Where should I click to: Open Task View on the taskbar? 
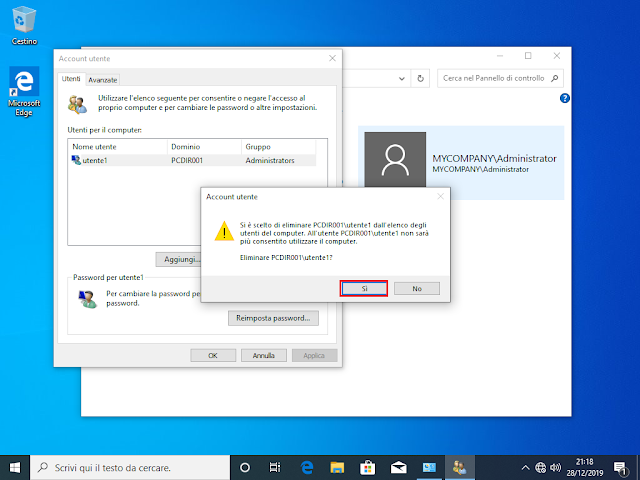[275, 468]
